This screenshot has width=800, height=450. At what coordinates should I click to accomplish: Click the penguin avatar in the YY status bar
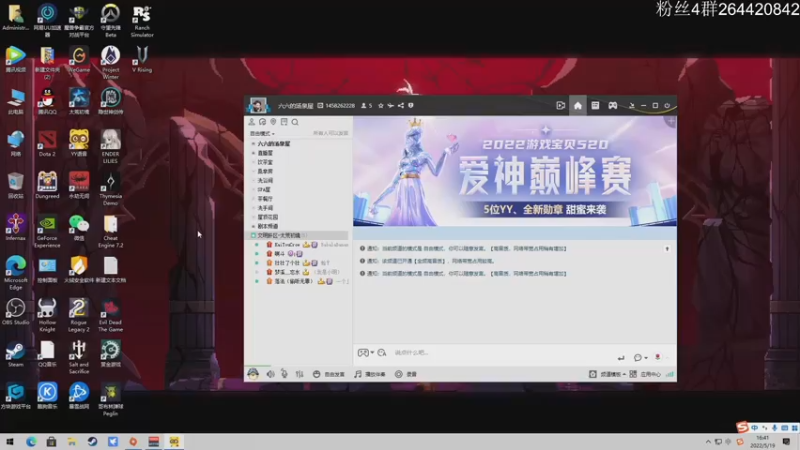pos(253,374)
